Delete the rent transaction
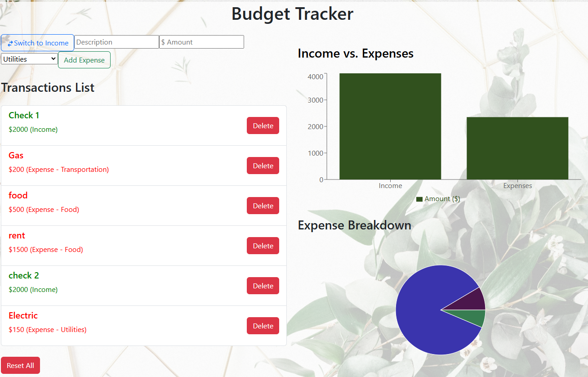The width and height of the screenshot is (588, 377). click(x=263, y=246)
